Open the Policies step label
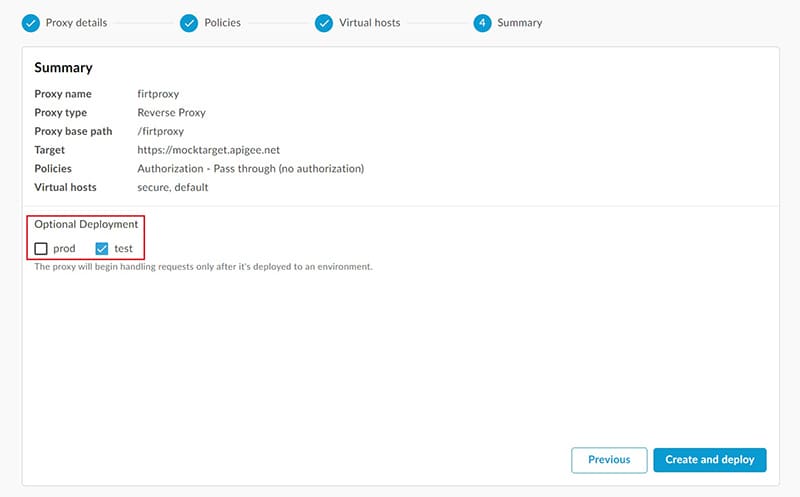The height and width of the screenshot is (497, 800). (x=222, y=23)
